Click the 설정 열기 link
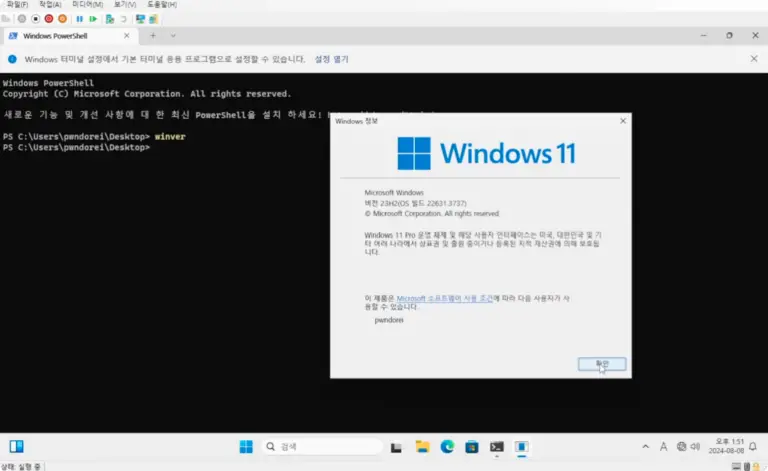 [x=331, y=59]
